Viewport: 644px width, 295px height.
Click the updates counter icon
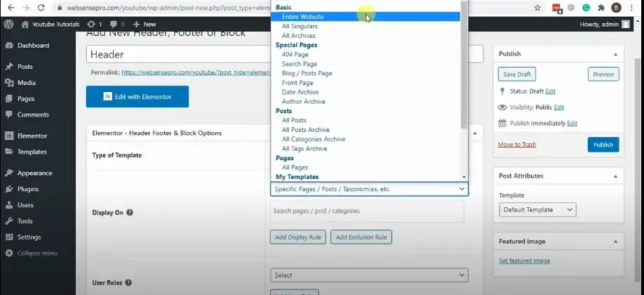pyautogui.click(x=95, y=25)
